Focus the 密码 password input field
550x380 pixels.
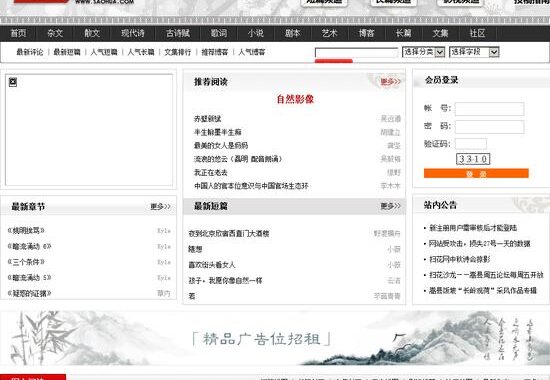pos(490,127)
